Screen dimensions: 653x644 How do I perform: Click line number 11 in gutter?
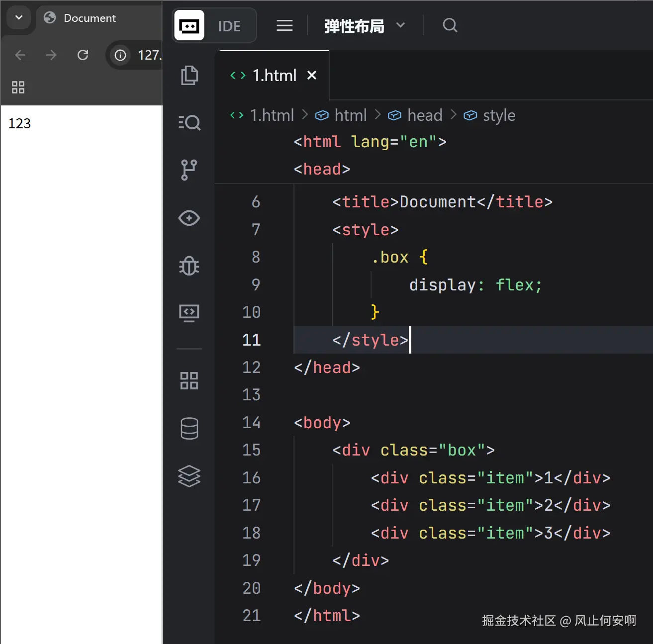pos(251,340)
